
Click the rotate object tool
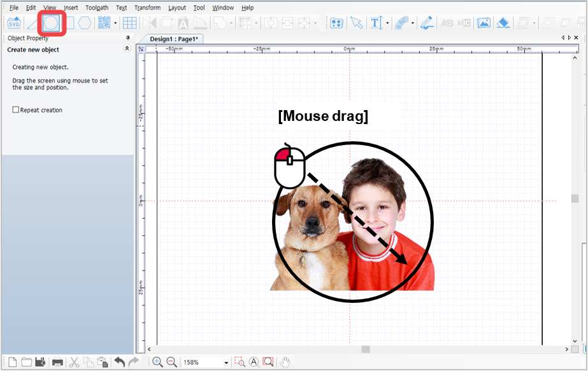166,24
